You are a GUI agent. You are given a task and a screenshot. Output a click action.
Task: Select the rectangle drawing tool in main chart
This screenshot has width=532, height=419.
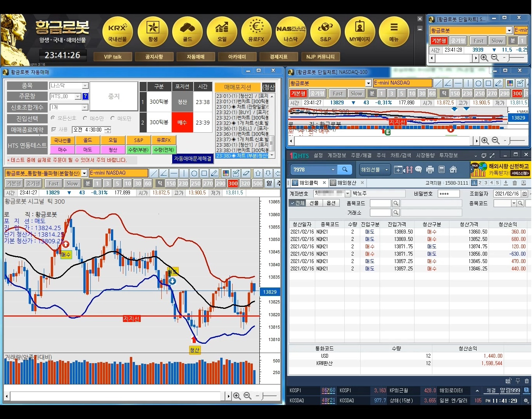(204, 173)
